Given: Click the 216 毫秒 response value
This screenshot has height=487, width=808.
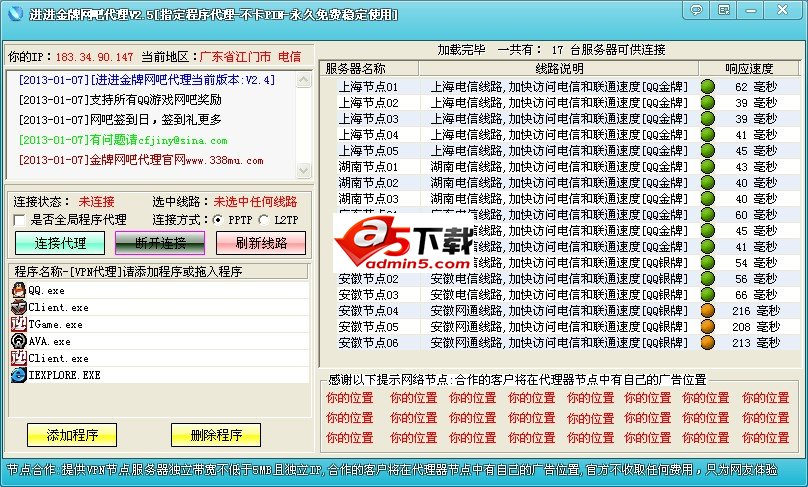Looking at the screenshot, I should (x=756, y=311).
